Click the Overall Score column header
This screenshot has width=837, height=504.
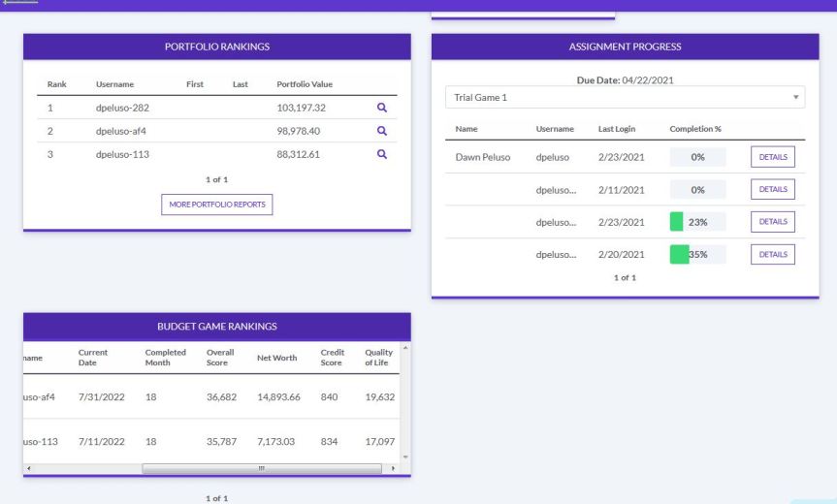click(217, 357)
